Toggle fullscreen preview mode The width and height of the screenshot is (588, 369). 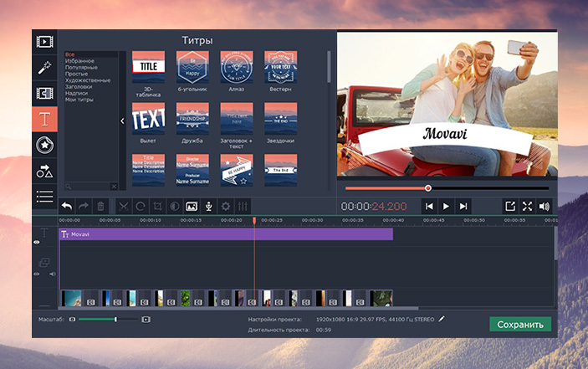528,206
